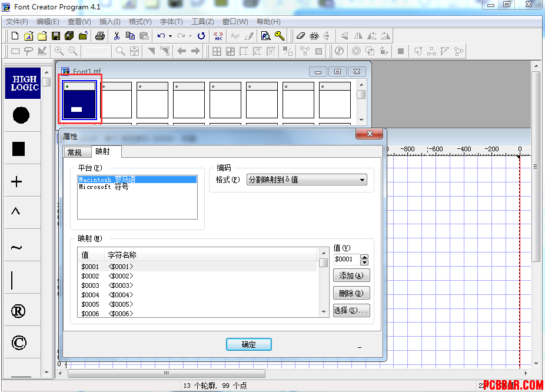Increase 值 with the spinner up arrow

[364, 257]
